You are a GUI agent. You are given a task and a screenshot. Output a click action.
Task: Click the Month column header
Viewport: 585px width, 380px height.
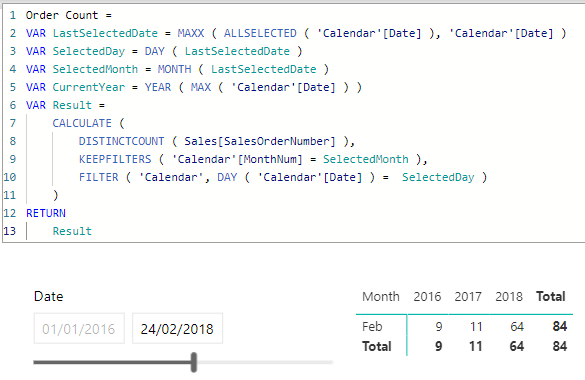[x=381, y=296]
